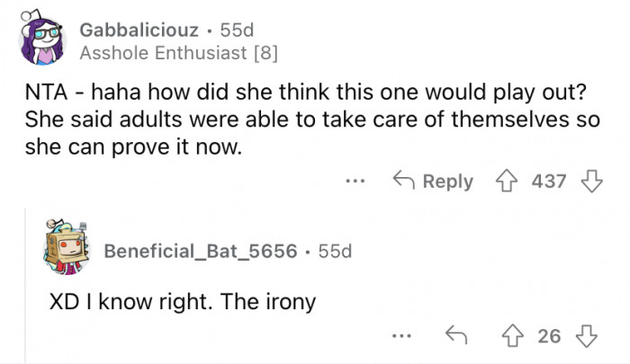This screenshot has width=630, height=364.
Task: Click the 26 vote score
Action: (549, 336)
